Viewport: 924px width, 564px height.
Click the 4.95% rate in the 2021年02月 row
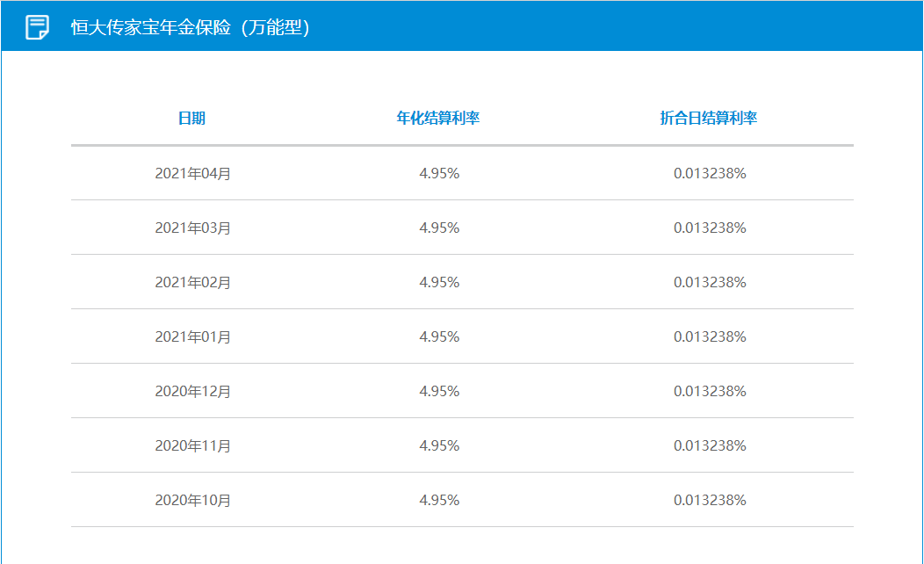pos(439,283)
